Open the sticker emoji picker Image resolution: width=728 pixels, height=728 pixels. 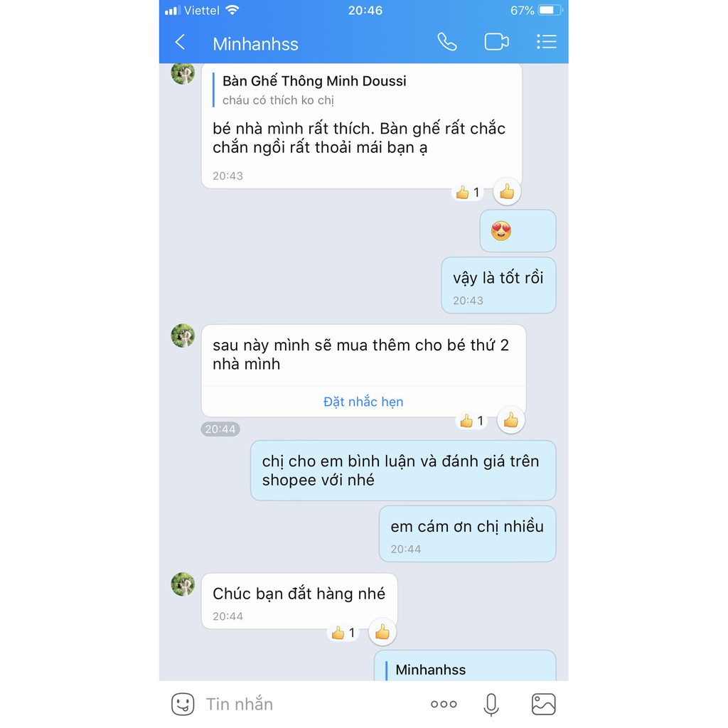tap(183, 704)
